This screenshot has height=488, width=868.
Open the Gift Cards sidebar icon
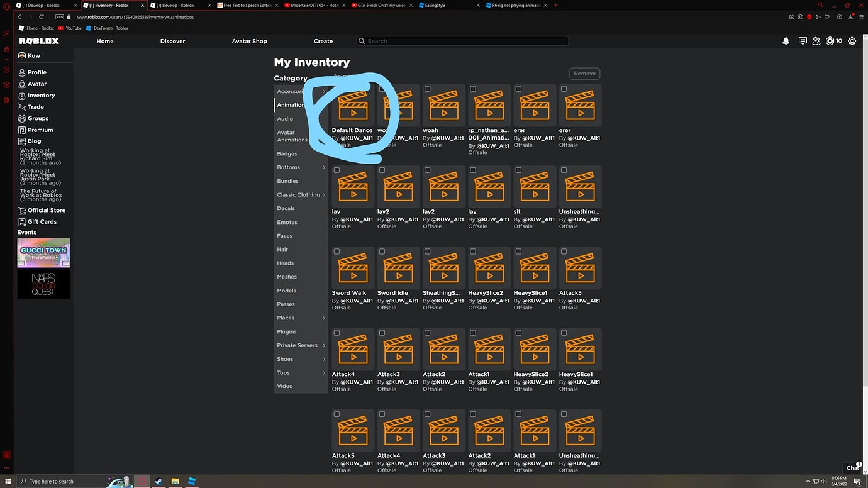click(x=22, y=221)
